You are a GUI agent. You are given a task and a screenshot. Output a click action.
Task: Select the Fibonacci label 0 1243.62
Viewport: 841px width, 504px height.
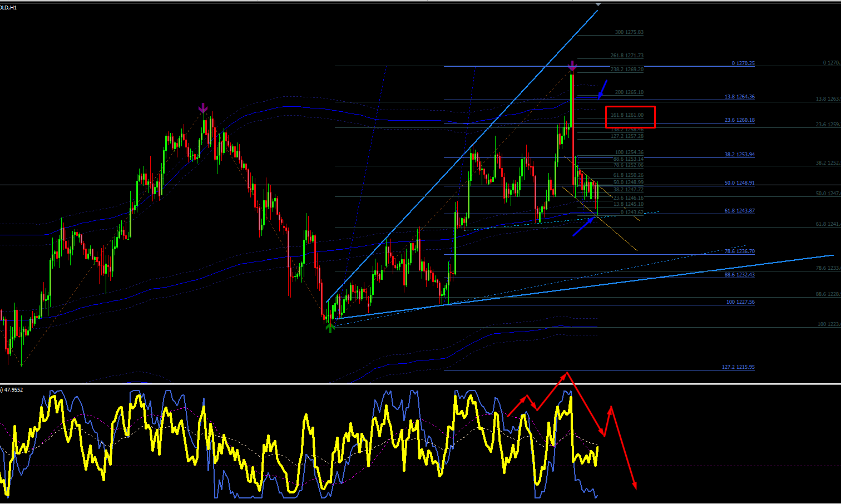632,213
